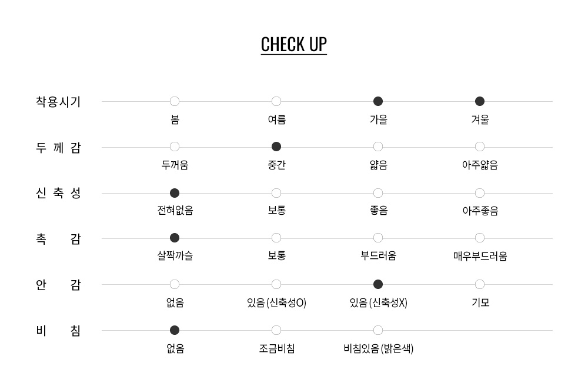The image size is (588, 389).
Task: Choose the 아주좋음 elasticity circle
Action: (480, 193)
